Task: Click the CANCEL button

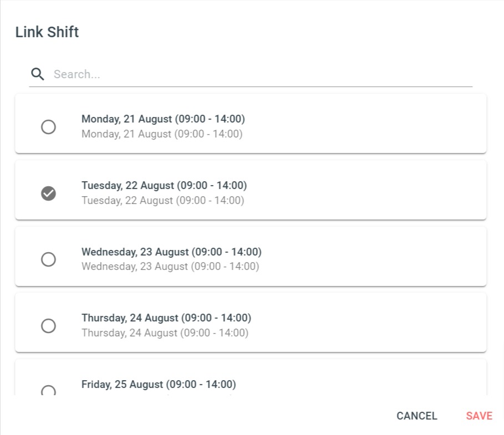Action: (x=416, y=416)
